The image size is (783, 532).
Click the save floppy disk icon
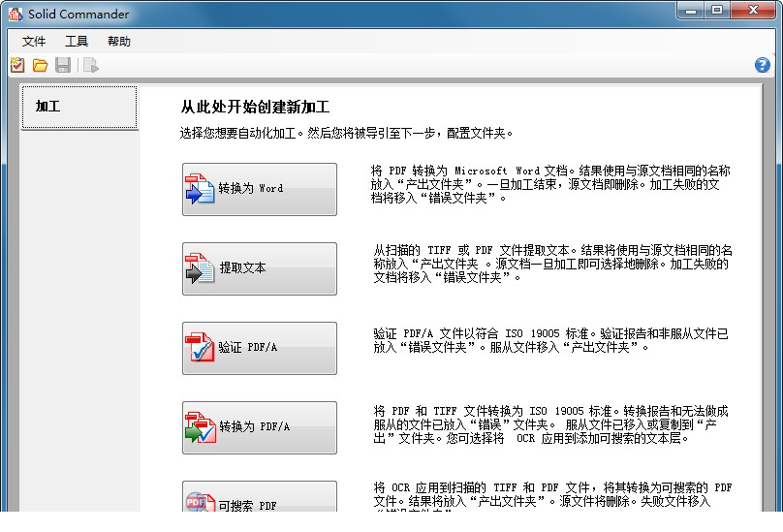point(63,65)
